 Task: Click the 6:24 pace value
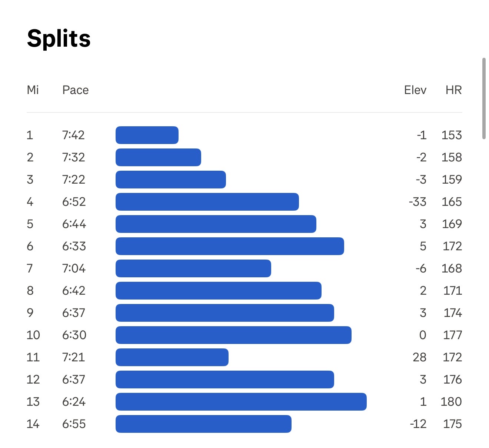[74, 402]
